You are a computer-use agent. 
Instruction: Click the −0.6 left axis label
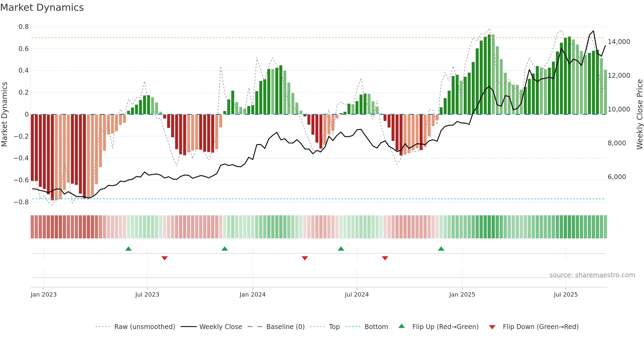pyautogui.click(x=21, y=180)
